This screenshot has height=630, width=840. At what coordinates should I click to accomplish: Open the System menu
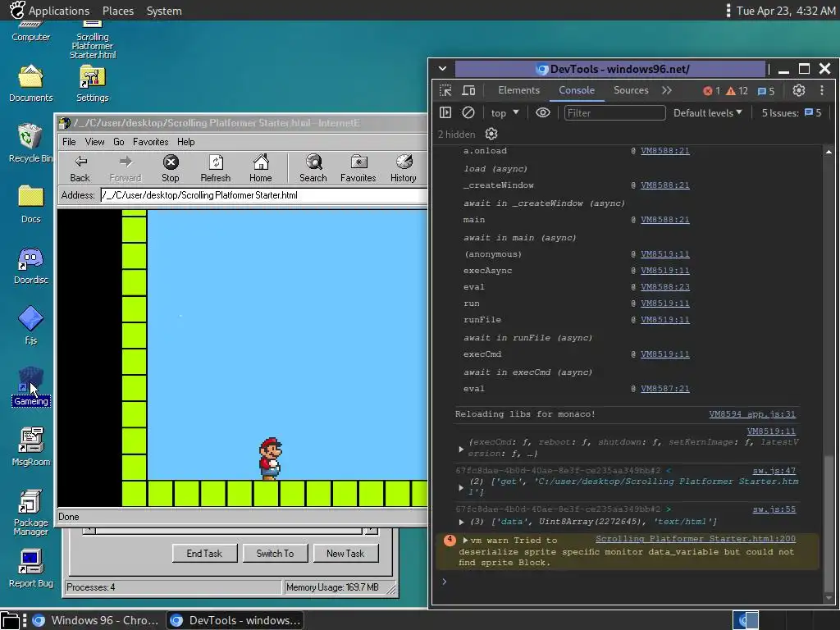[x=164, y=11]
